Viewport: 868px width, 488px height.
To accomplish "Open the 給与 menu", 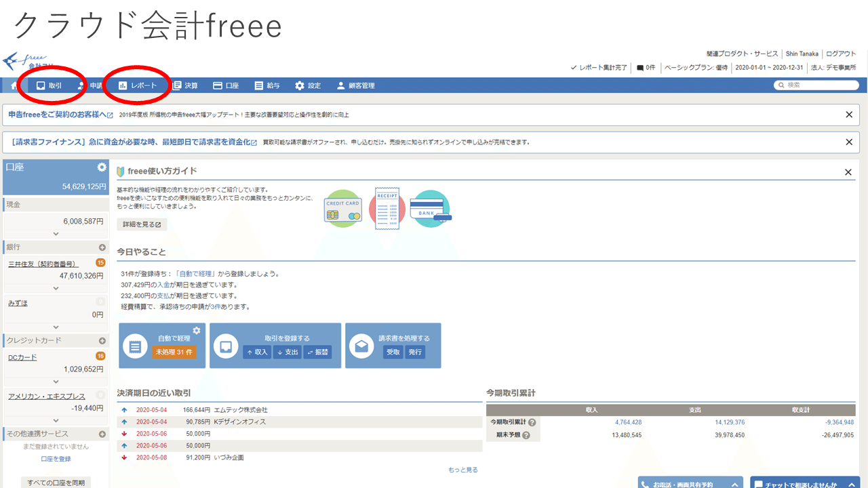I will point(267,86).
